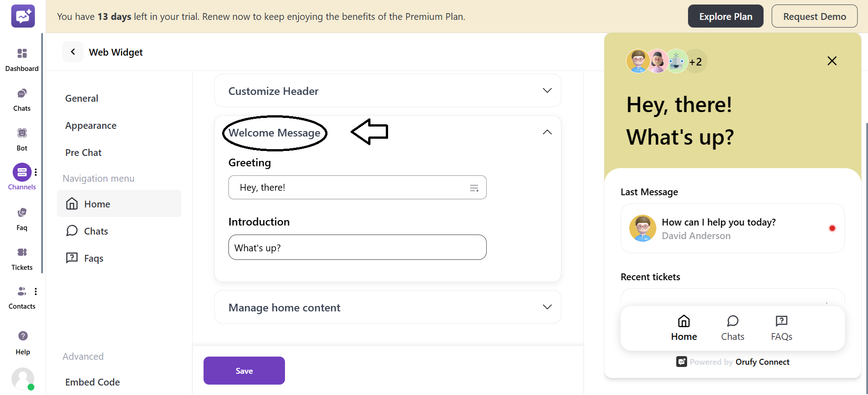Open the Faq section from the sidebar
Image resolution: width=868 pixels, height=395 pixels.
point(22,216)
